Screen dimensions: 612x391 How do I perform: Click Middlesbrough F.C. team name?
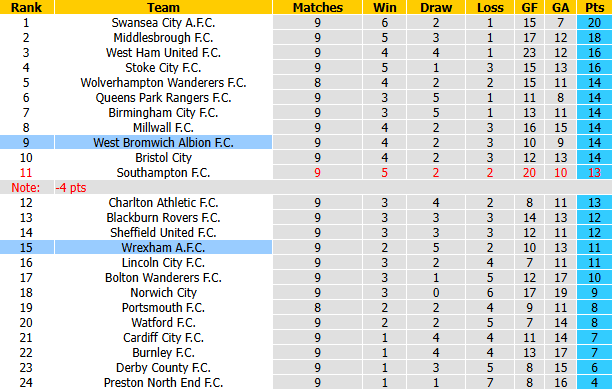tap(163, 37)
